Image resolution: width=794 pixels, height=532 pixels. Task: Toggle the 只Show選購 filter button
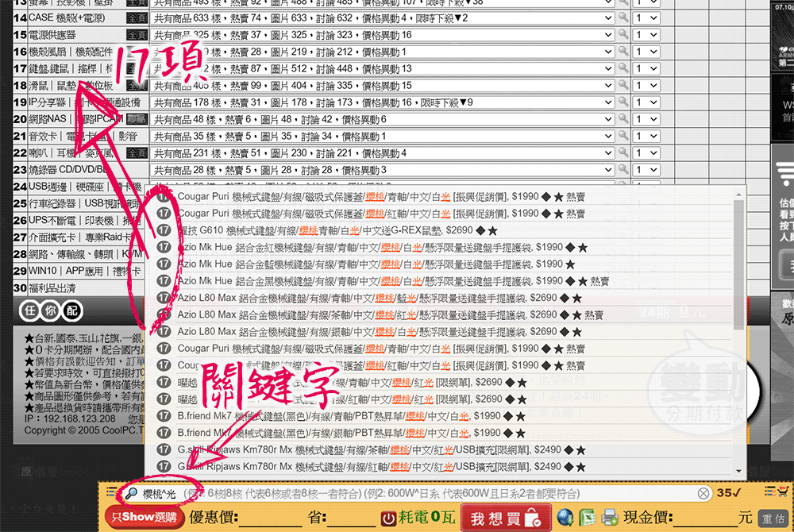point(144,518)
